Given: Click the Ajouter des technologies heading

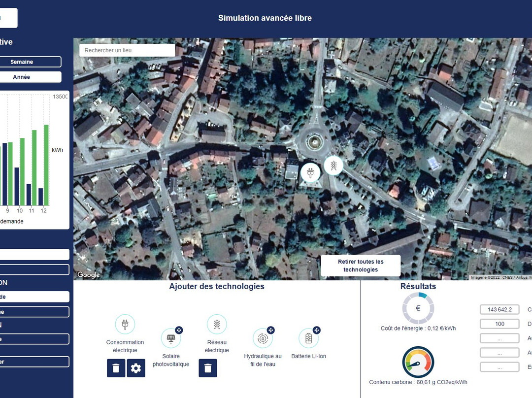Looking at the screenshot, I should (x=217, y=286).
